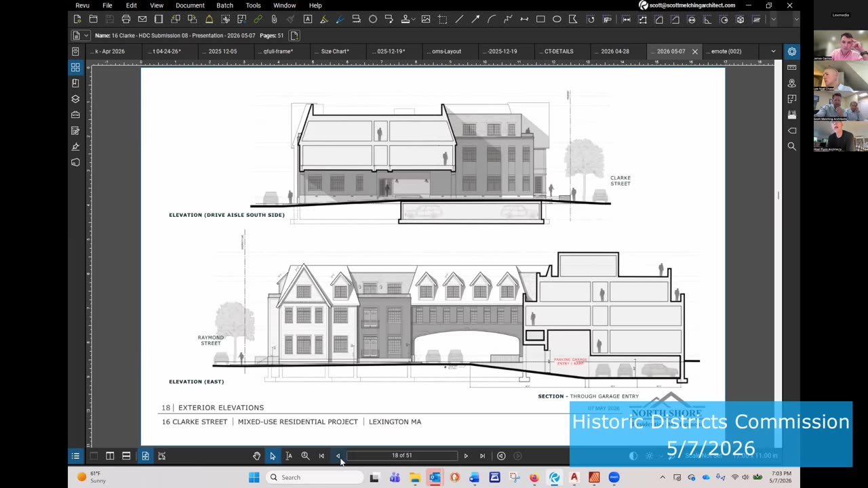Open the Search panel in right sidebar
The height and width of the screenshot is (488, 868).
pos(791,146)
